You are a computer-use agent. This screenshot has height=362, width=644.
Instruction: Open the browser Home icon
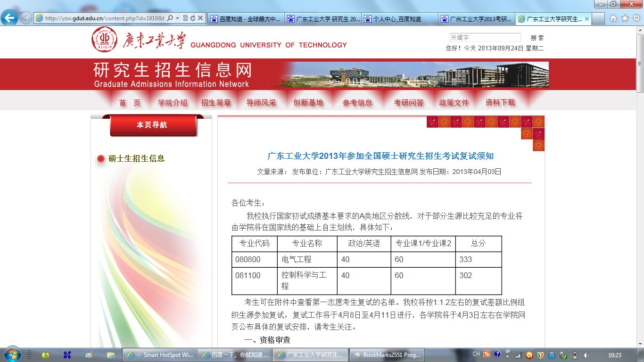pyautogui.click(x=614, y=18)
